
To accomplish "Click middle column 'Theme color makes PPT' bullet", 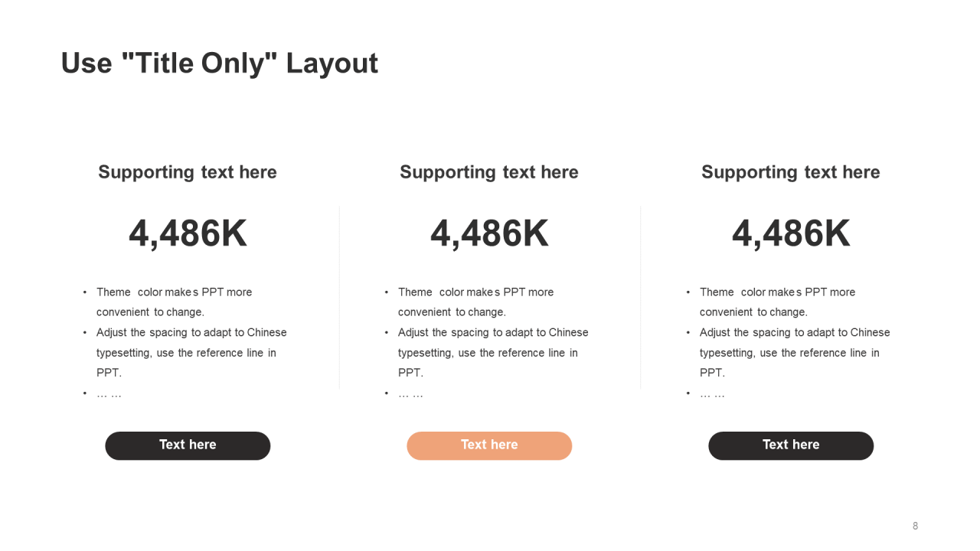I will click(475, 302).
